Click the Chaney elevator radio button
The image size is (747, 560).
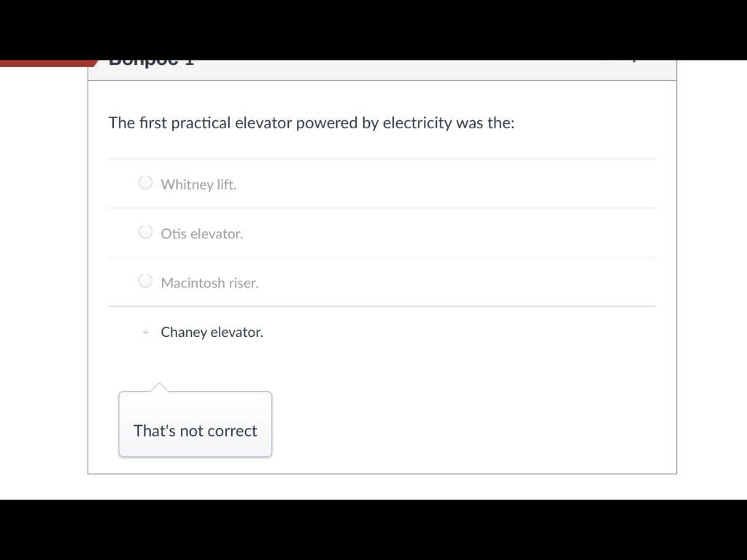146,332
